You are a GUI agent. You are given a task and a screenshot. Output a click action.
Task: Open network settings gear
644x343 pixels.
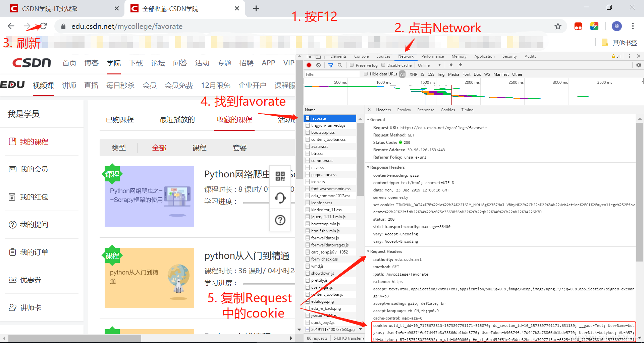(639, 65)
